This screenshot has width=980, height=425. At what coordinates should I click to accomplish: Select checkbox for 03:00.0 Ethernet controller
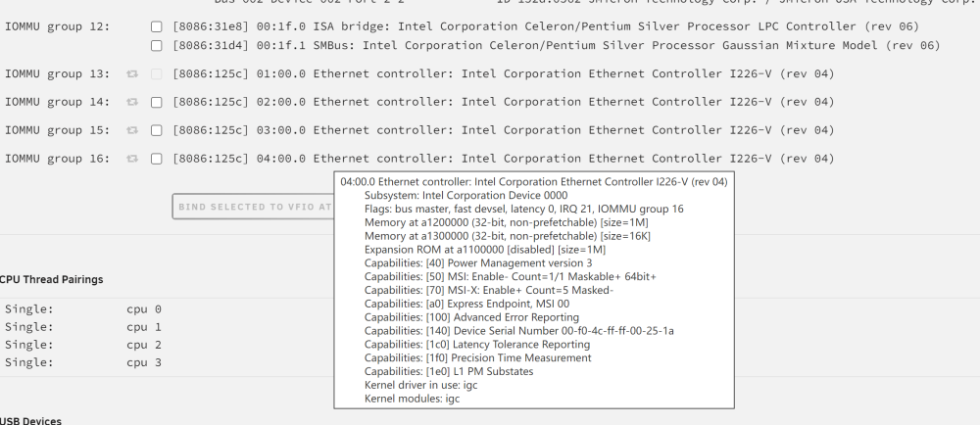tap(156, 130)
